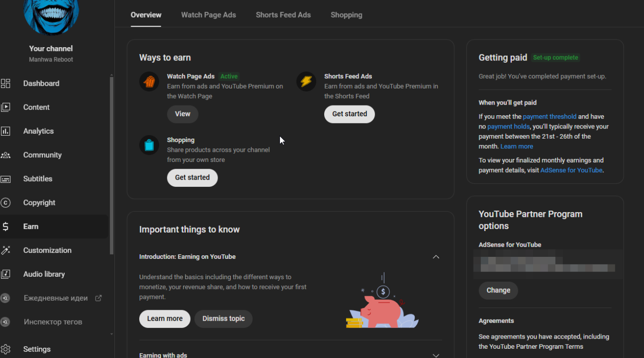Image resolution: width=644 pixels, height=358 pixels.
Task: Click the external link icon after Ежедневные идеи
Action: click(x=98, y=298)
